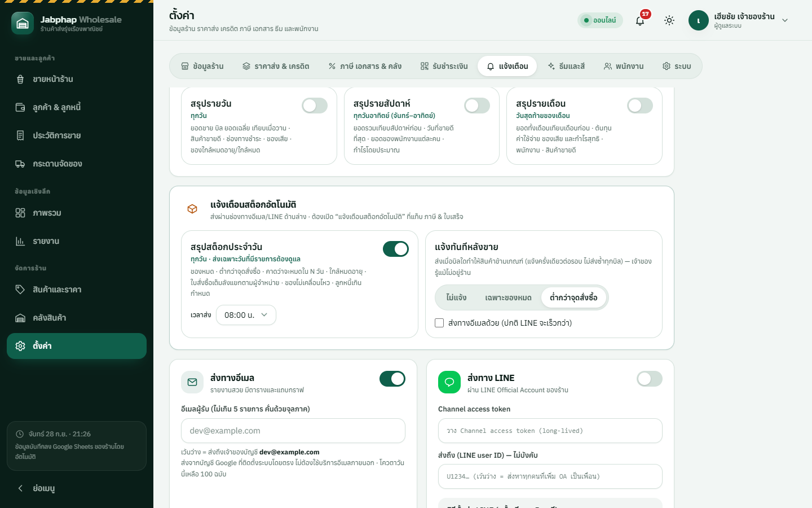Switch to the ระบบ tab
Viewport: 812px width, 508px height.
click(677, 66)
